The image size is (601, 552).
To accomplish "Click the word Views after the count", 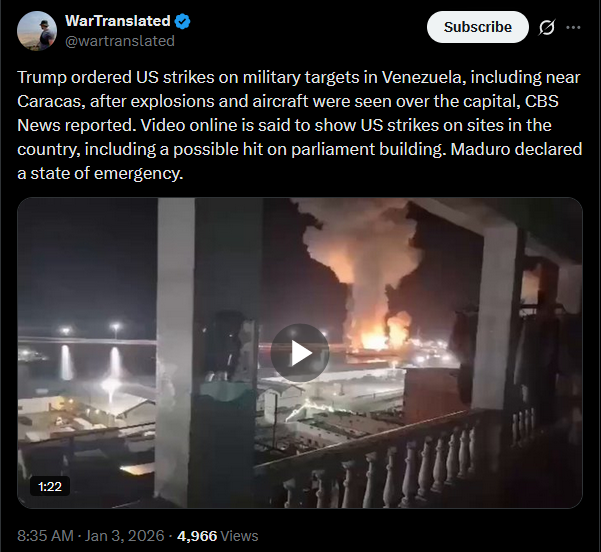I will point(240,536).
